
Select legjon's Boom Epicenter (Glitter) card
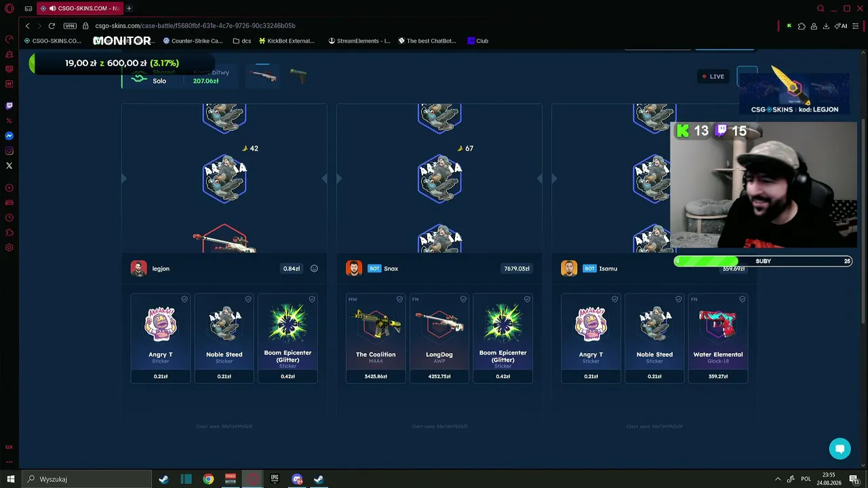[x=288, y=338]
